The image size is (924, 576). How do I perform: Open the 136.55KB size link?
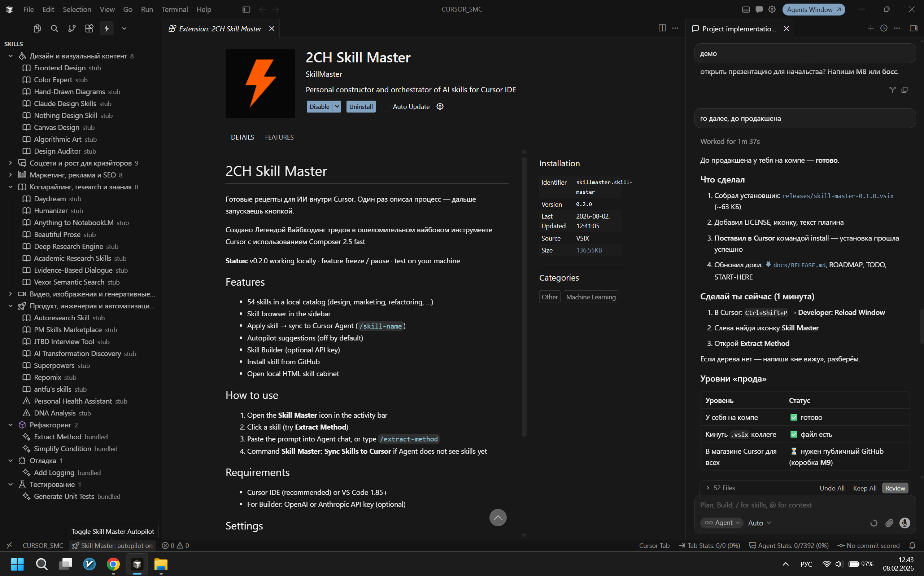589,250
